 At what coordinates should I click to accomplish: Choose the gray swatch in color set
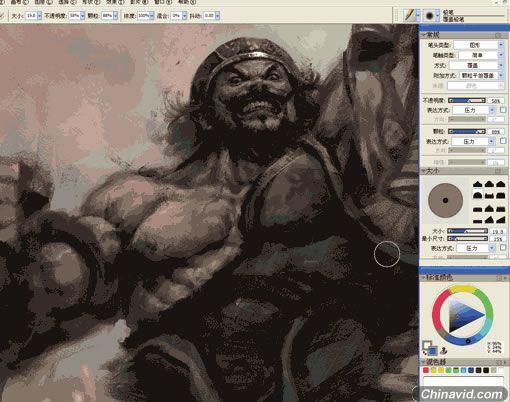click(x=494, y=370)
